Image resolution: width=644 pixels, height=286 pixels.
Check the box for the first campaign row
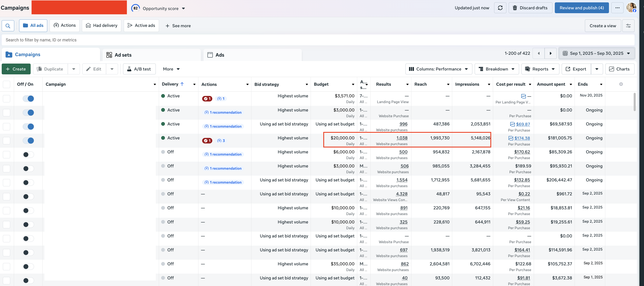pyautogui.click(x=6, y=99)
